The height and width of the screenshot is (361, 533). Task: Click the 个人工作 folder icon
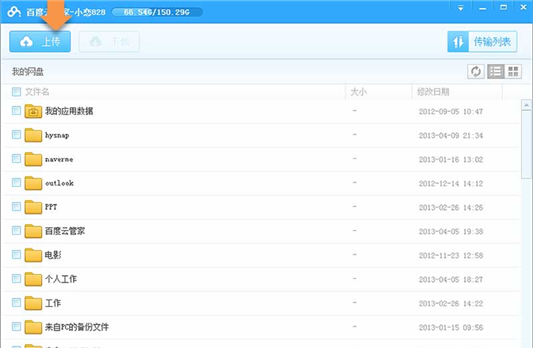[x=33, y=279]
